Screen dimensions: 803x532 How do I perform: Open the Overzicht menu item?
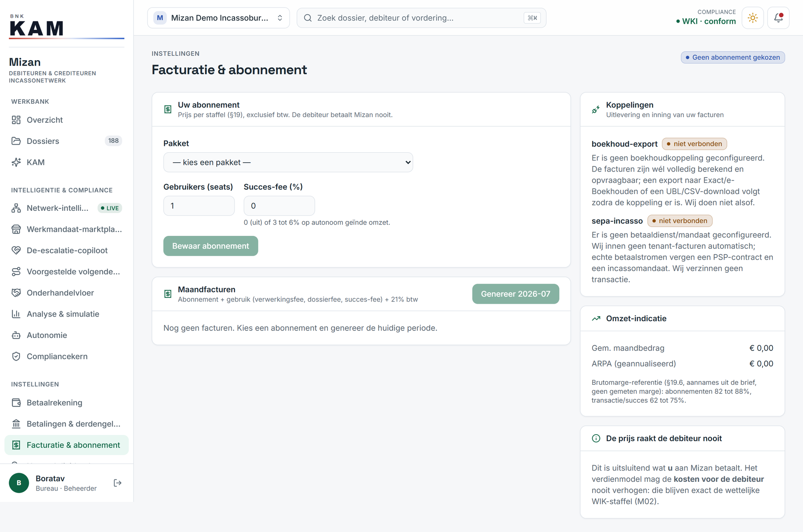66,120
